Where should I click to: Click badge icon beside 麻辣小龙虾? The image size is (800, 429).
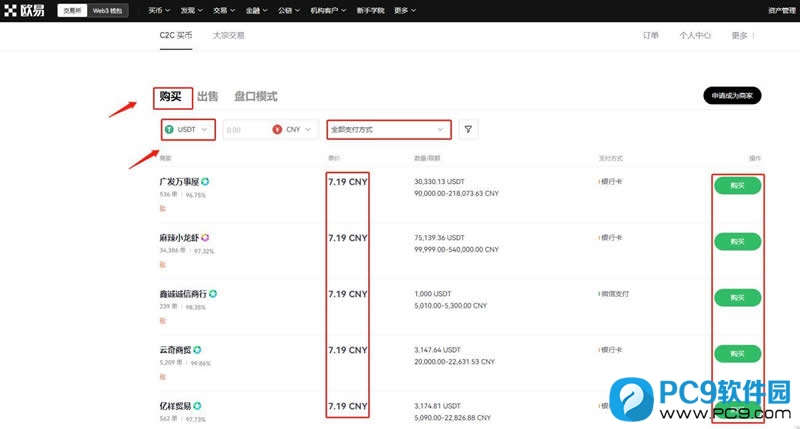point(205,238)
